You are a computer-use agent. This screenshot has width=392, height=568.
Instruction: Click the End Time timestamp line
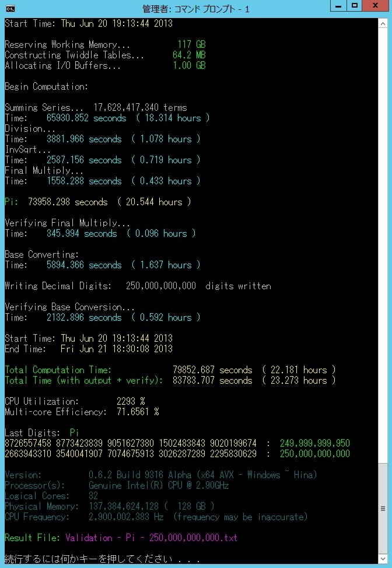[x=89, y=349]
